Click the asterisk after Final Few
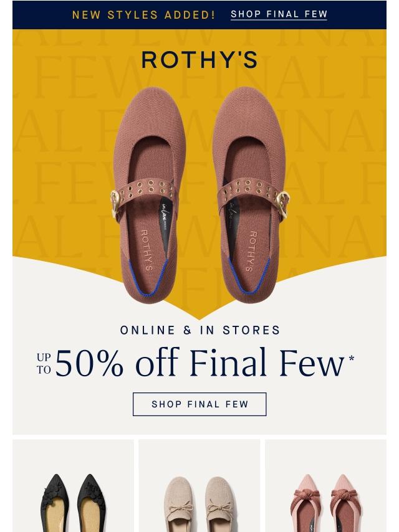The image size is (399, 532). pyautogui.click(x=352, y=358)
